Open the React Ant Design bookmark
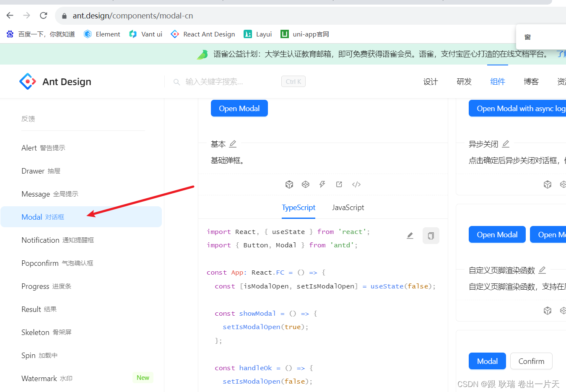566x392 pixels. [203, 34]
